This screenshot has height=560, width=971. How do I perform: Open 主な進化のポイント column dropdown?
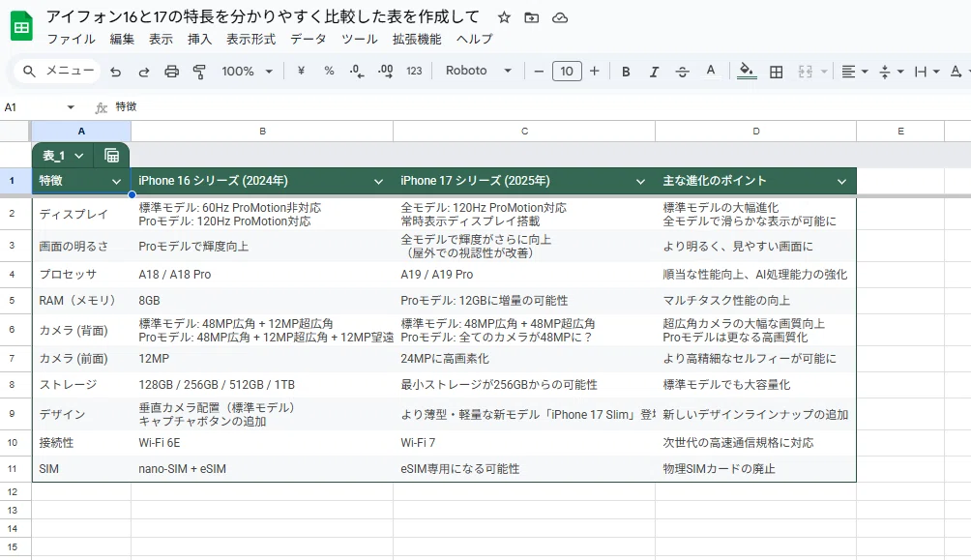pos(841,182)
